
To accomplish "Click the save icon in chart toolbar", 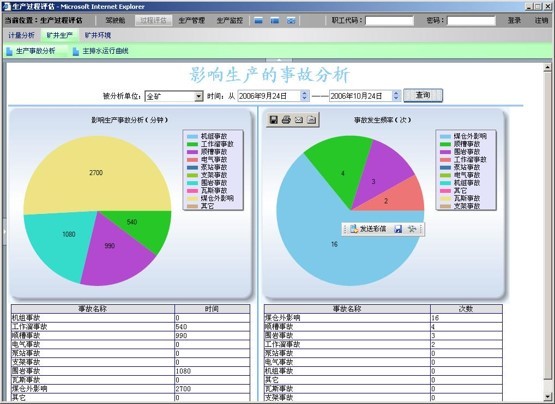I will (x=274, y=120).
